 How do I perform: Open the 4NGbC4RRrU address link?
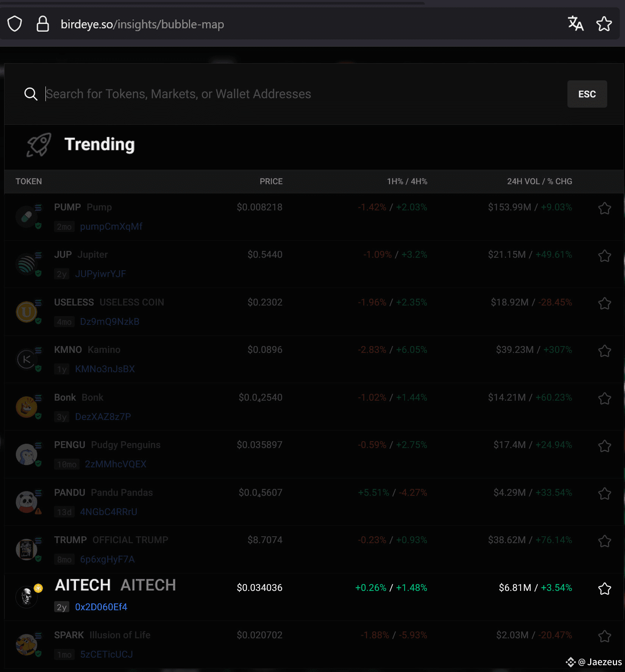(x=109, y=512)
